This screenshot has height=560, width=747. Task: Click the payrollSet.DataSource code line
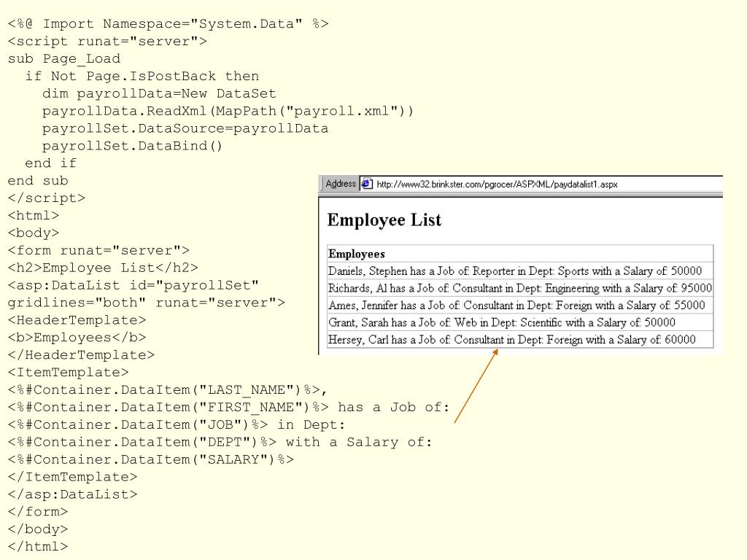(185, 128)
